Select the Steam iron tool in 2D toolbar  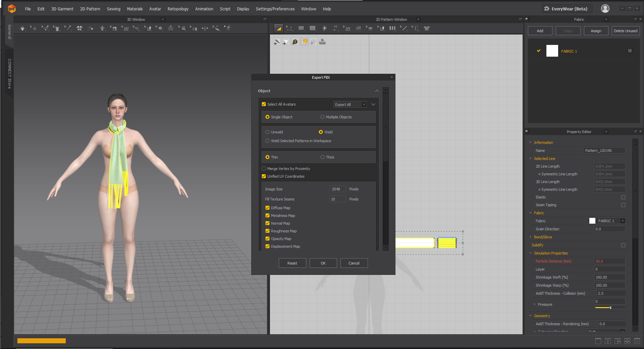tap(358, 28)
